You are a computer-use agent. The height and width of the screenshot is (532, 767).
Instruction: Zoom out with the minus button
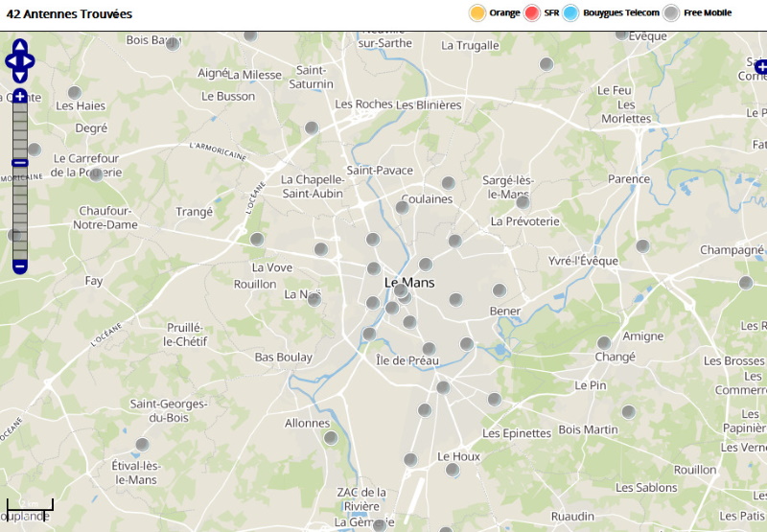tap(20, 266)
